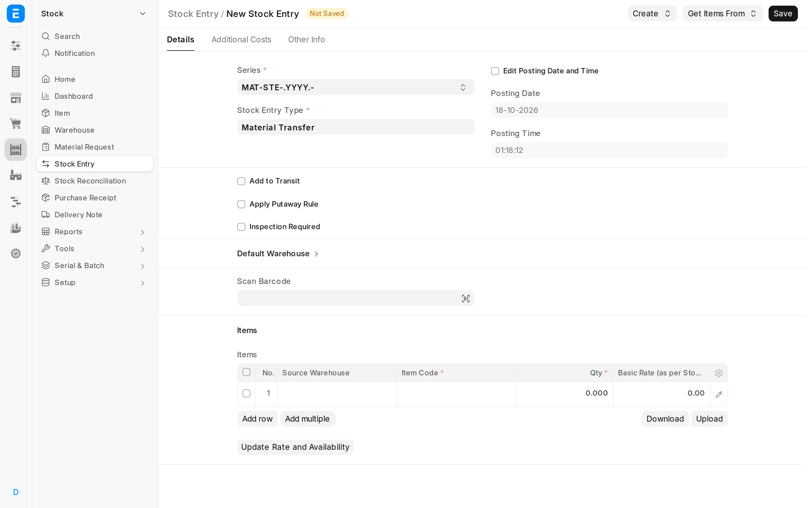Select the active stock module icon in left rail
The height and width of the screenshot is (508, 812).
tap(16, 150)
